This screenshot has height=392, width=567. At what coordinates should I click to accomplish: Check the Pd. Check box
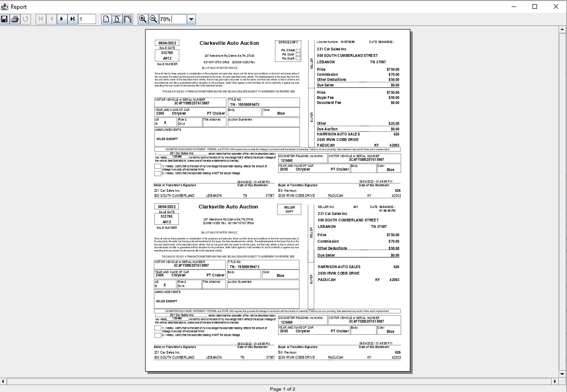click(298, 50)
